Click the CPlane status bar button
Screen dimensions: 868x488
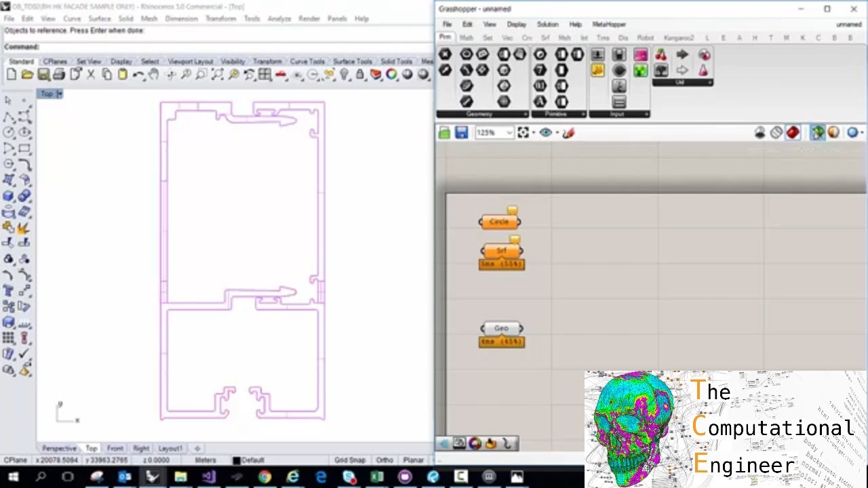(16, 460)
